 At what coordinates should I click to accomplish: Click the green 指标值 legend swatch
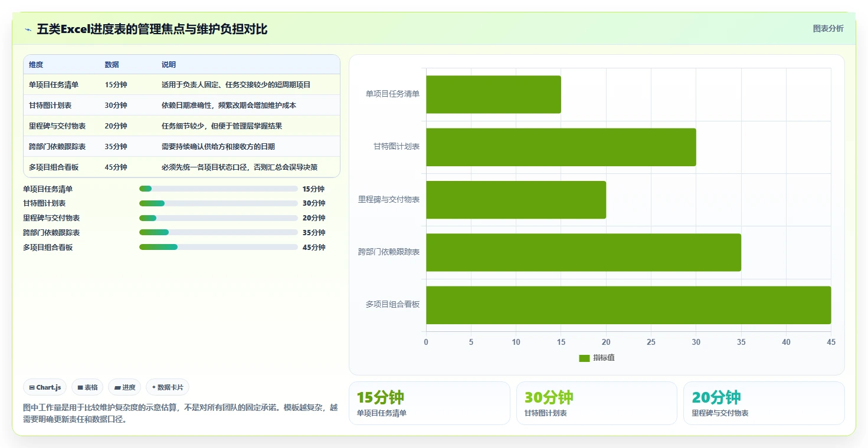pos(584,358)
